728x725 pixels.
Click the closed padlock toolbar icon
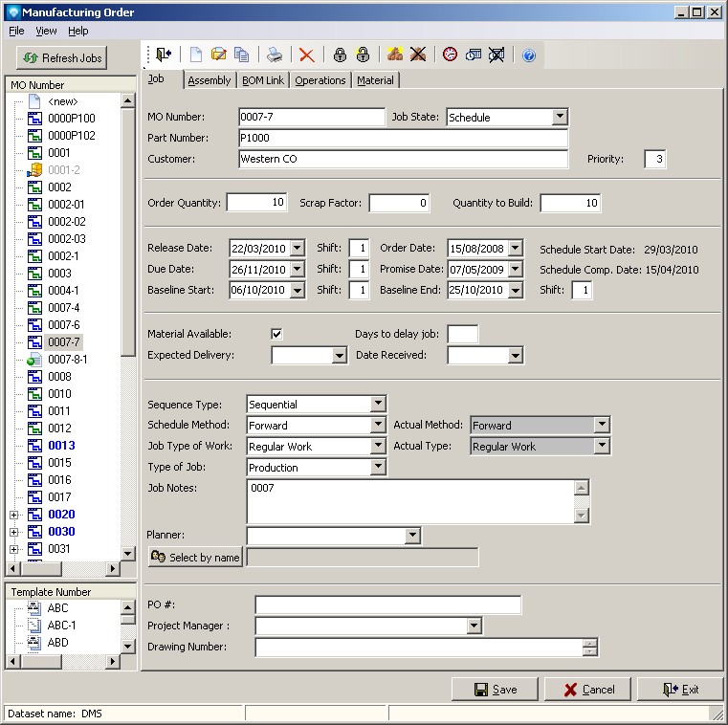pos(339,55)
